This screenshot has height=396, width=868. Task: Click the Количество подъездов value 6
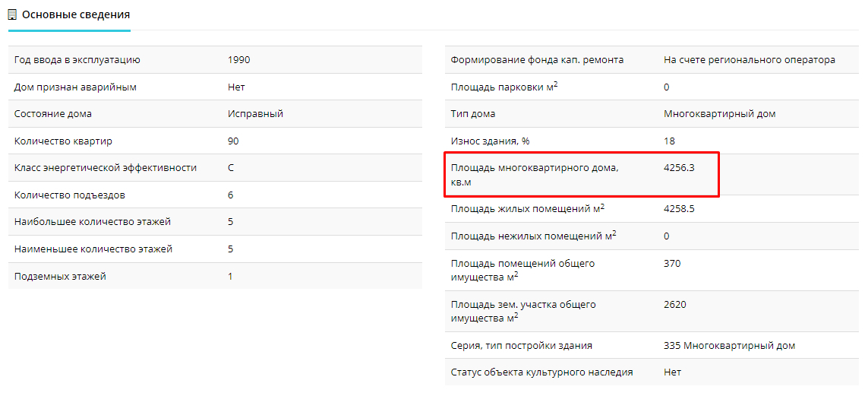(x=231, y=195)
